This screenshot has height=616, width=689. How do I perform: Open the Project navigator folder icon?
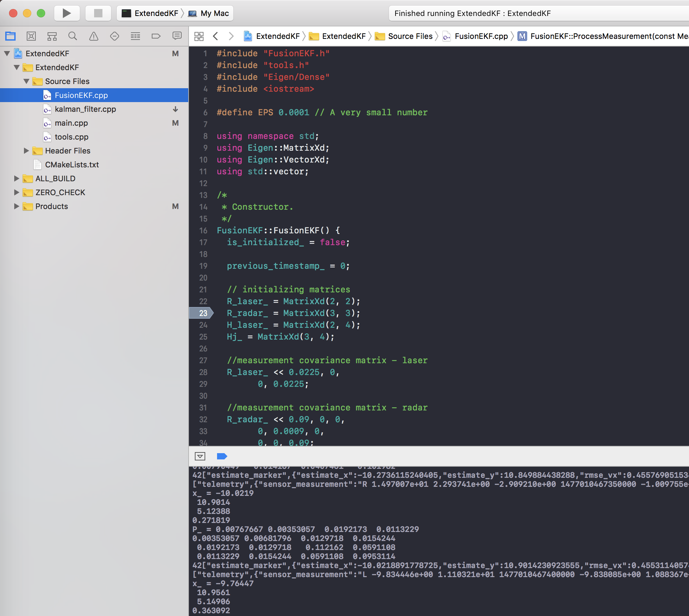[10, 36]
